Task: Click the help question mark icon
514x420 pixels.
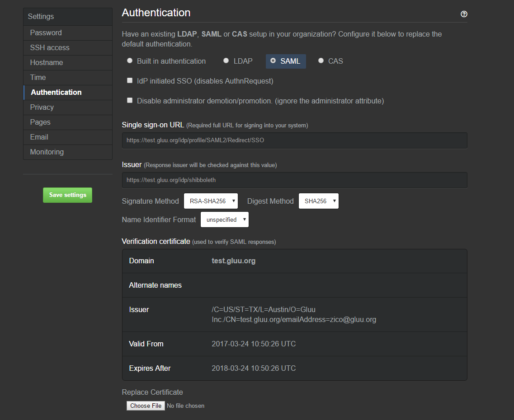Action: (x=464, y=14)
